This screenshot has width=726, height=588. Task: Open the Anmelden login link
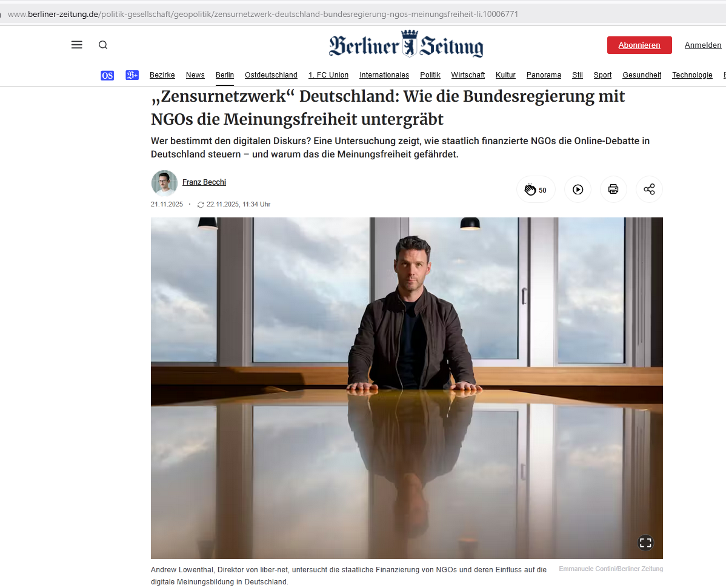[703, 45]
